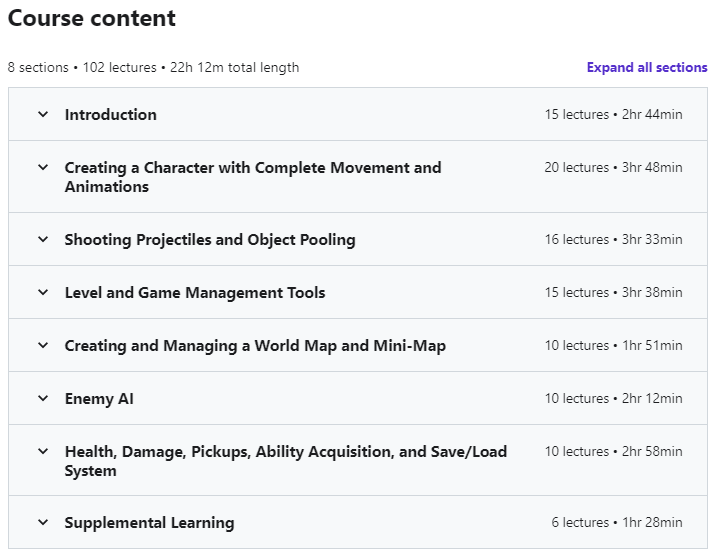
Task: Click the Enemy AI chevron arrow
Action: (43, 398)
